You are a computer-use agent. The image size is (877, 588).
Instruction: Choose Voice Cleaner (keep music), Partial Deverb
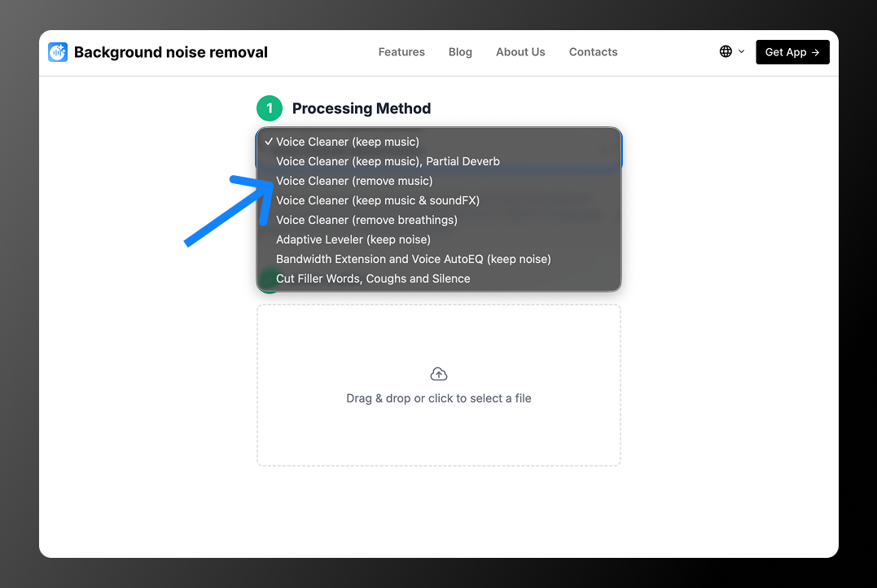click(x=388, y=161)
